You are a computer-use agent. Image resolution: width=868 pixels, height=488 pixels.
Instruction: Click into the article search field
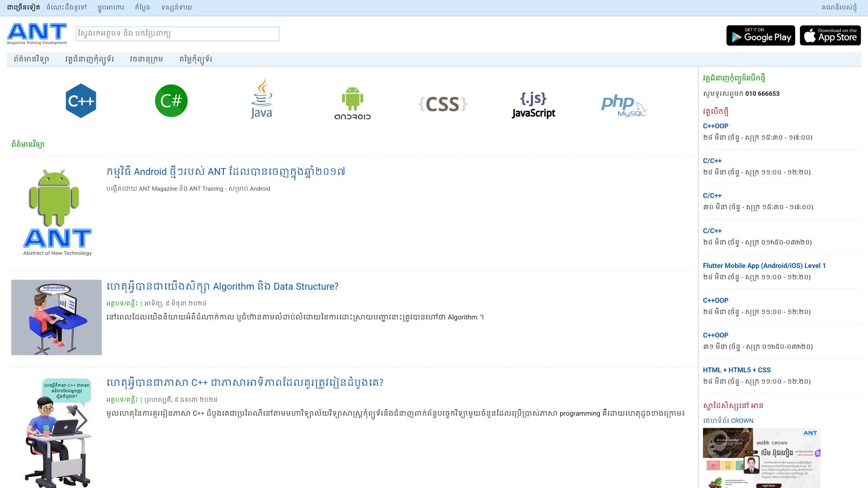[177, 34]
